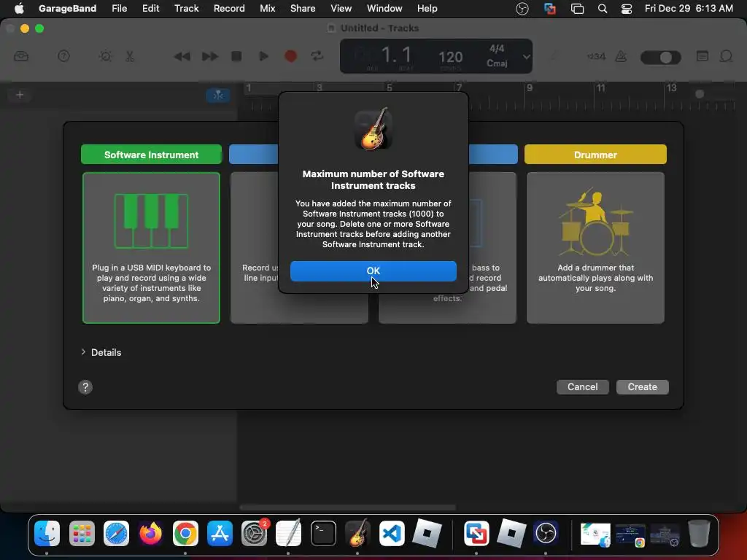This screenshot has height=560, width=747.
Task: Open the Window menu
Action: pos(384,8)
